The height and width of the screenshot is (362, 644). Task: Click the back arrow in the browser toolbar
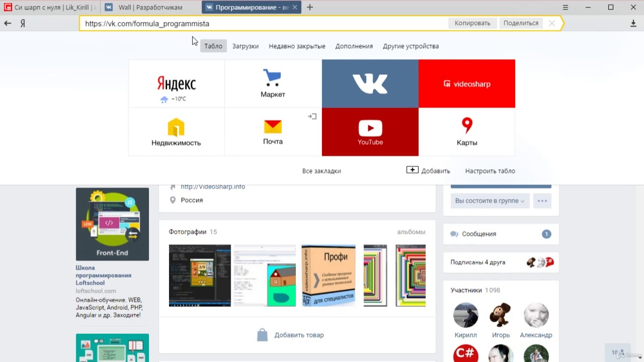[x=8, y=23]
